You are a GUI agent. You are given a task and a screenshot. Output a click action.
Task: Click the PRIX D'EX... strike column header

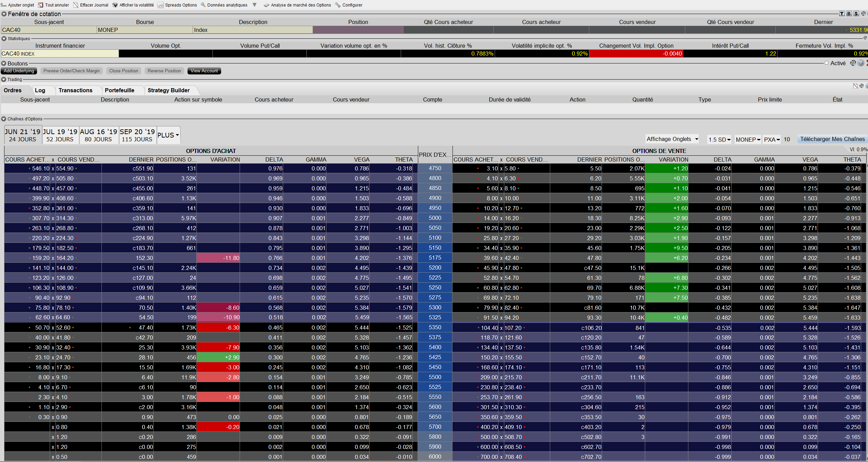(x=435, y=155)
